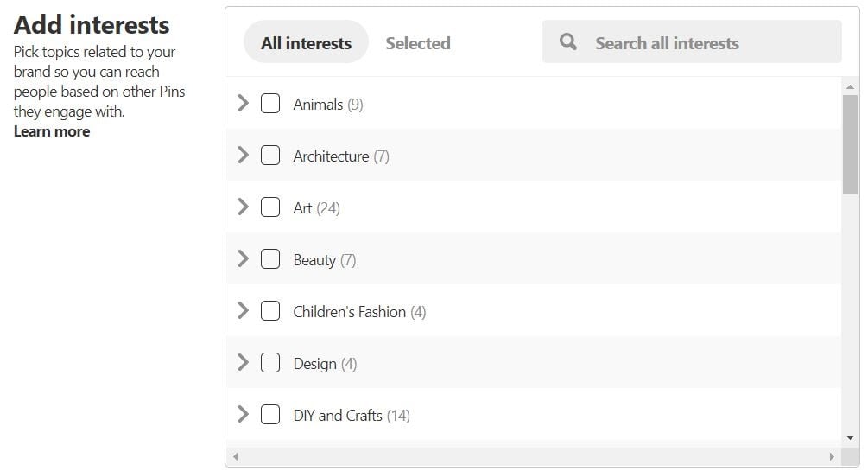Image resolution: width=868 pixels, height=471 pixels.
Task: Check the Animals interest checkbox
Action: 270,104
